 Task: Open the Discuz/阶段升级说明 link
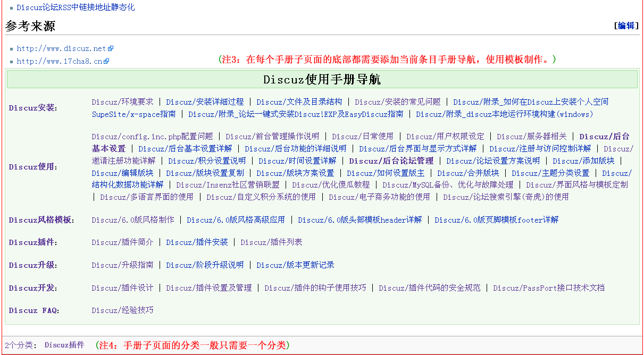pos(205,265)
